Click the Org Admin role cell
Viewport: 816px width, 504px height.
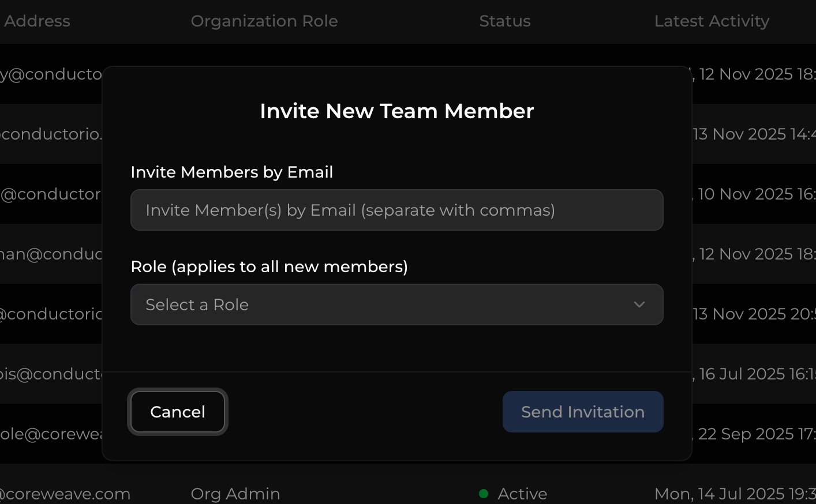pos(235,494)
